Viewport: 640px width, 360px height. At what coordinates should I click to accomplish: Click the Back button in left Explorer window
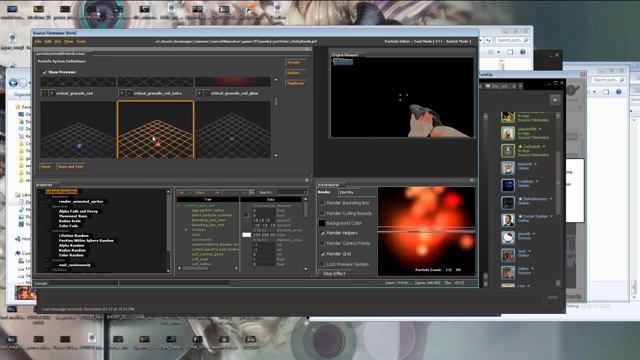[x=13, y=83]
